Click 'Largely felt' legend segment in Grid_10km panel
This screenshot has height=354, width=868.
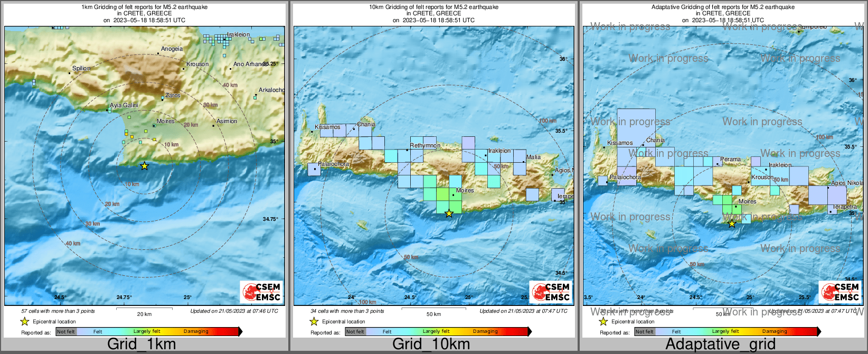436,332
